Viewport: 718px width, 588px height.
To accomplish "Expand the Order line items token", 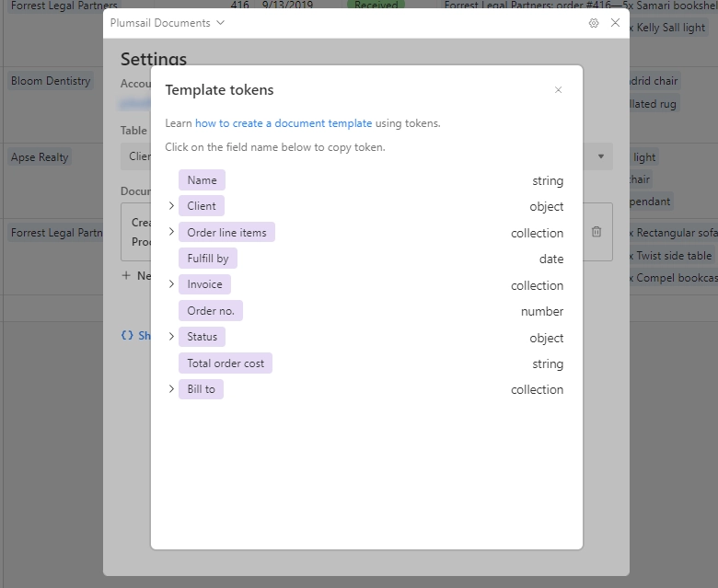I will click(171, 232).
